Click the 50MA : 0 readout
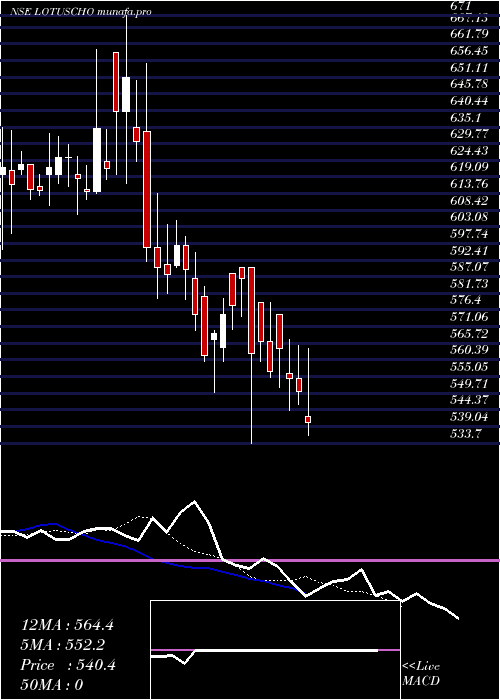The image size is (500, 700). 52,685
